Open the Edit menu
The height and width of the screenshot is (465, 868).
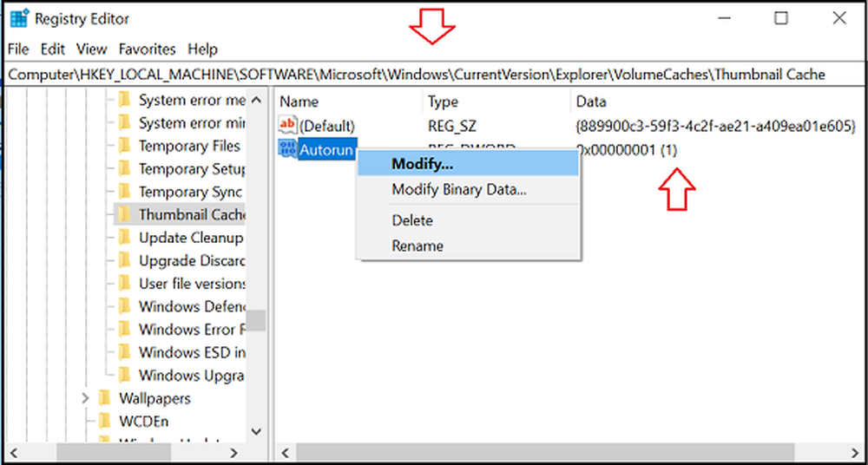pyautogui.click(x=53, y=49)
